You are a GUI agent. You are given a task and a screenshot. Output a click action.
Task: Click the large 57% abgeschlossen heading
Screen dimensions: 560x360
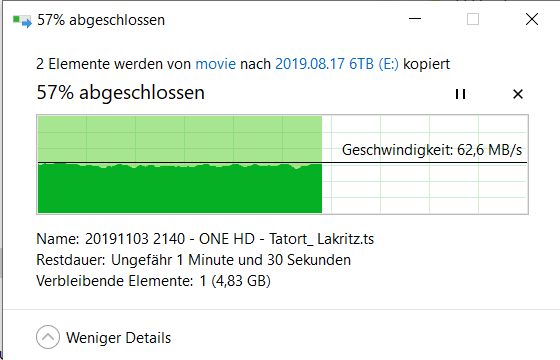click(121, 92)
